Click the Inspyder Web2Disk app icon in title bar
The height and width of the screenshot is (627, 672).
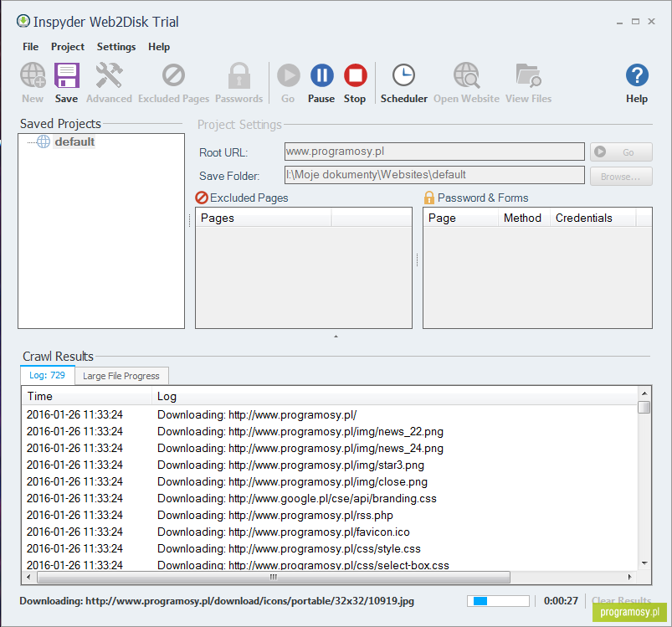(23, 21)
